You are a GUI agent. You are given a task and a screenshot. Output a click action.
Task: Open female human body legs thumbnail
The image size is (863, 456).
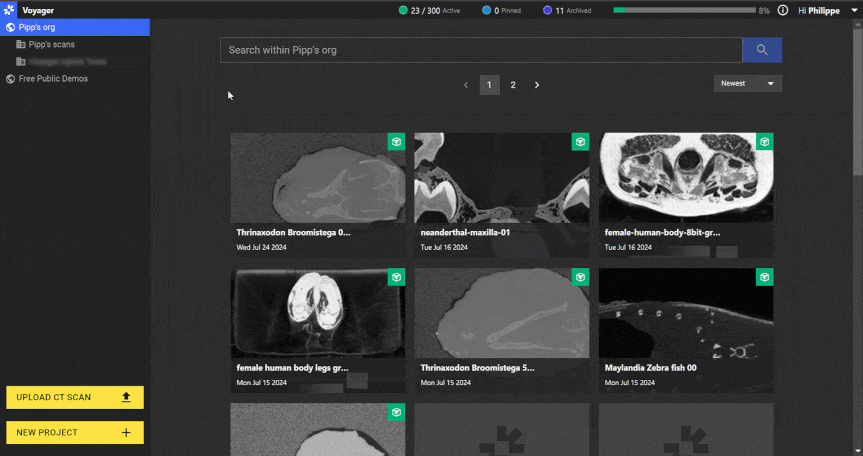(x=318, y=313)
